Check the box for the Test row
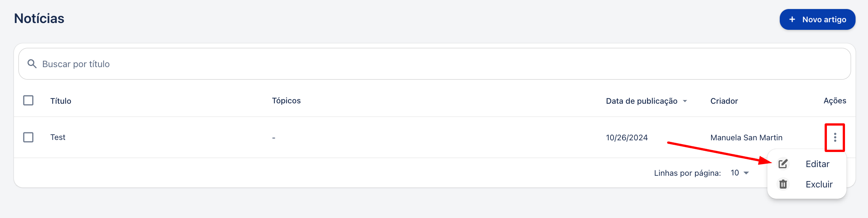The height and width of the screenshot is (218, 868). (x=28, y=137)
